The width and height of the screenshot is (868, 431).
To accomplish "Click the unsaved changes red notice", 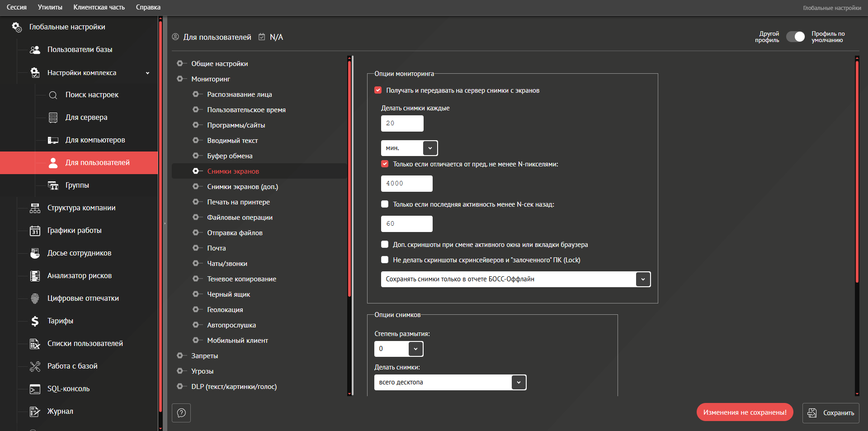I will pyautogui.click(x=745, y=412).
